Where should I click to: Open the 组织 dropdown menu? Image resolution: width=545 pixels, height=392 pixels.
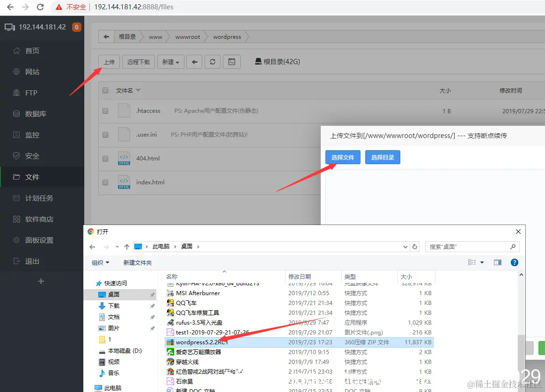(x=101, y=263)
